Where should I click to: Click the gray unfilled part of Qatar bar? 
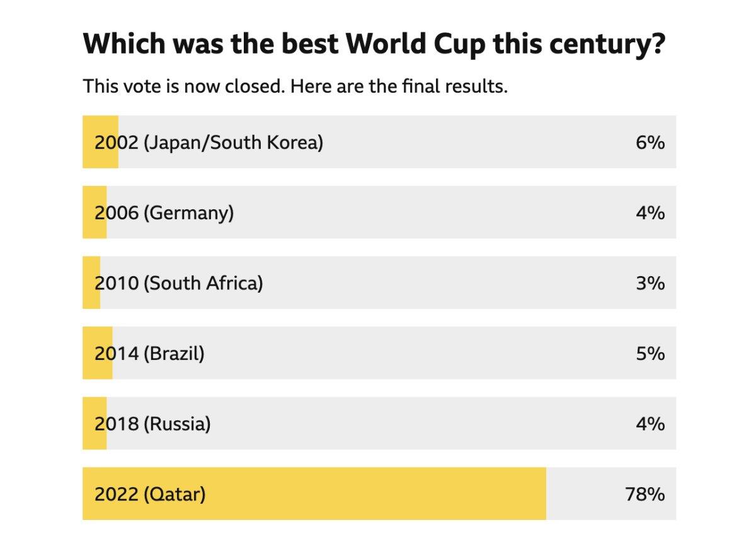(586, 494)
